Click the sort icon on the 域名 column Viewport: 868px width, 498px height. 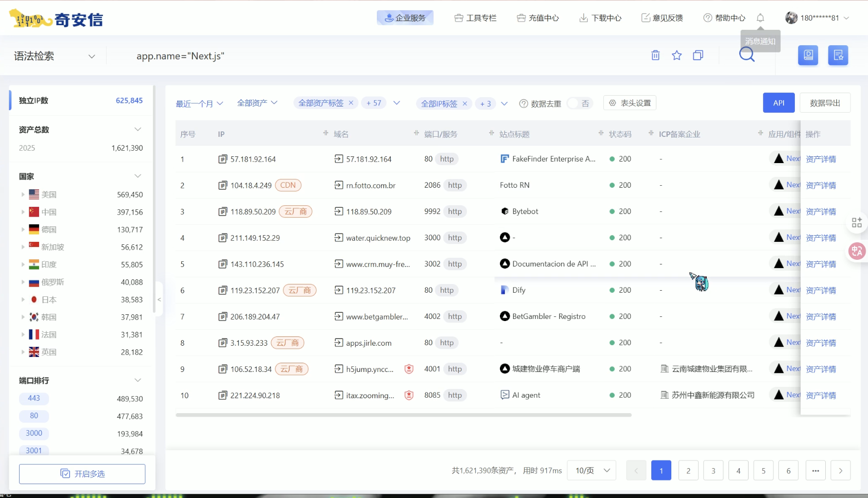pos(416,133)
